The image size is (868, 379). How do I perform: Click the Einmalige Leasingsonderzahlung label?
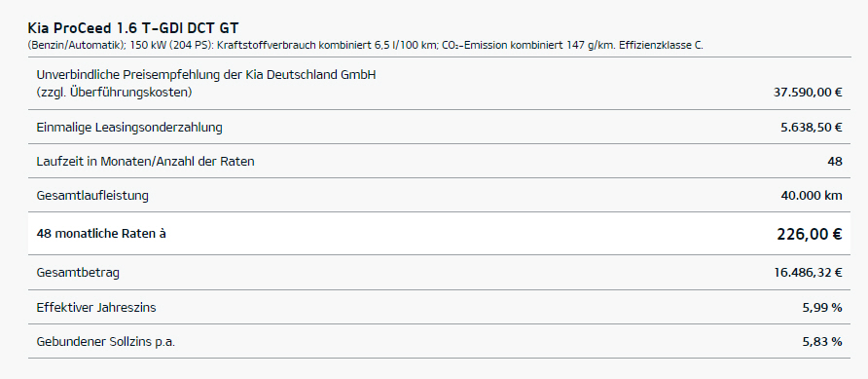[x=129, y=128]
